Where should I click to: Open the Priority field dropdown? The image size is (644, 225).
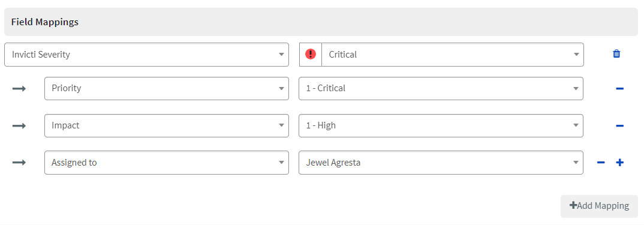point(166,88)
